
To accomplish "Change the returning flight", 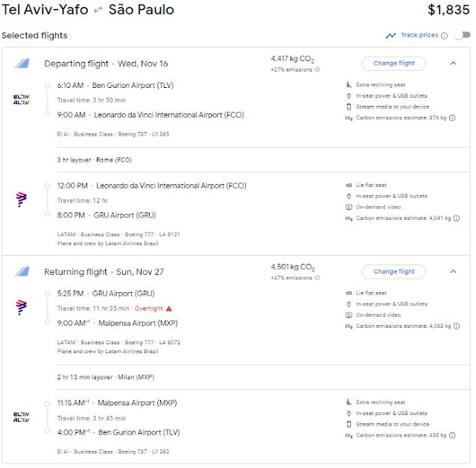I will [x=394, y=271].
